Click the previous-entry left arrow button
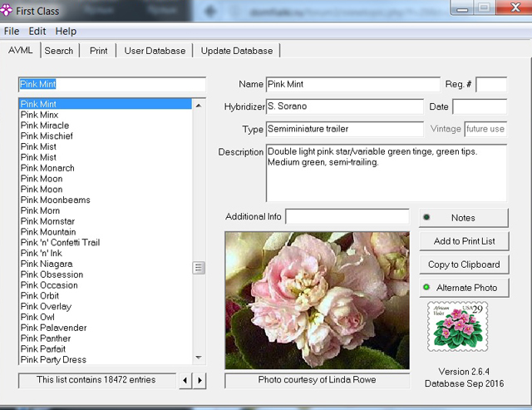 [185, 380]
